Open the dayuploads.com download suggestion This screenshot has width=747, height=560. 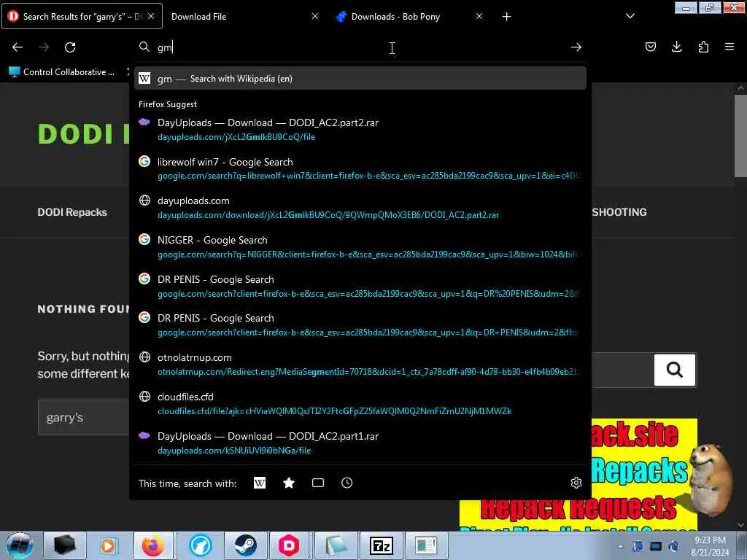tap(360, 208)
